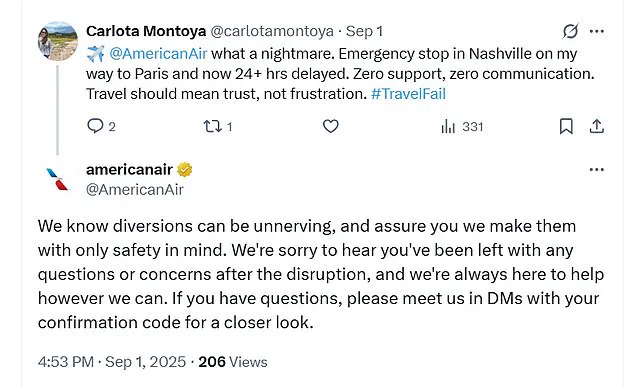Viewport: 634px width, 387px height.
Task: Open Carlota Montoya's profile picture
Action: click(58, 41)
